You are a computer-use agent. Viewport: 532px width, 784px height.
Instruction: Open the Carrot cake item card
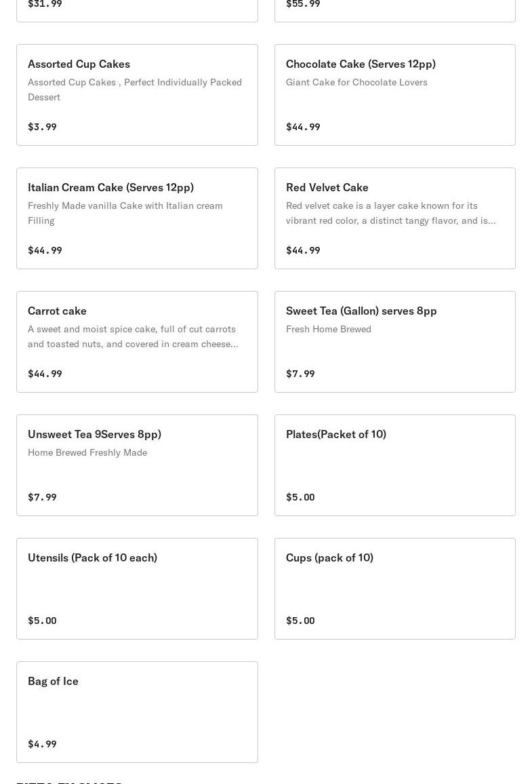pos(137,342)
